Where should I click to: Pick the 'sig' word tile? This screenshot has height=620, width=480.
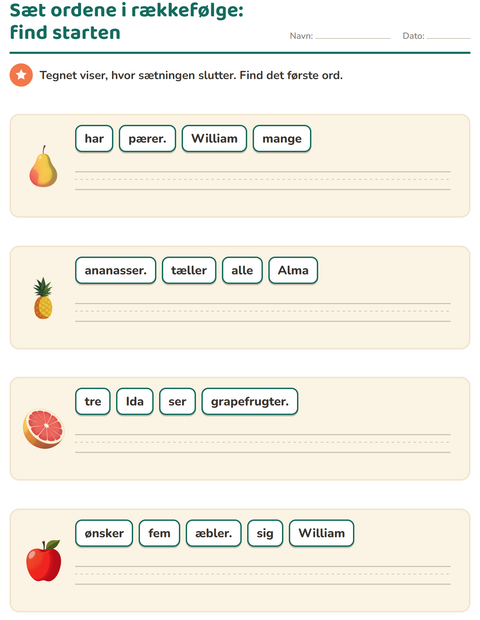coord(265,533)
